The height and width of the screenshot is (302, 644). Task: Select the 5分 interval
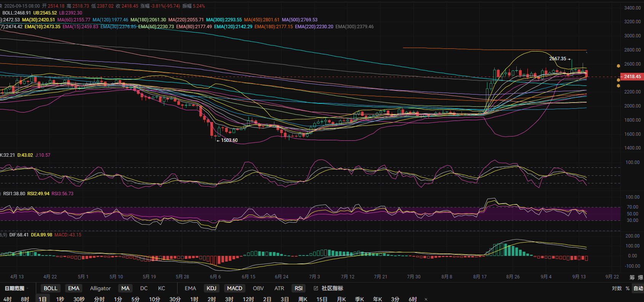[136, 299]
